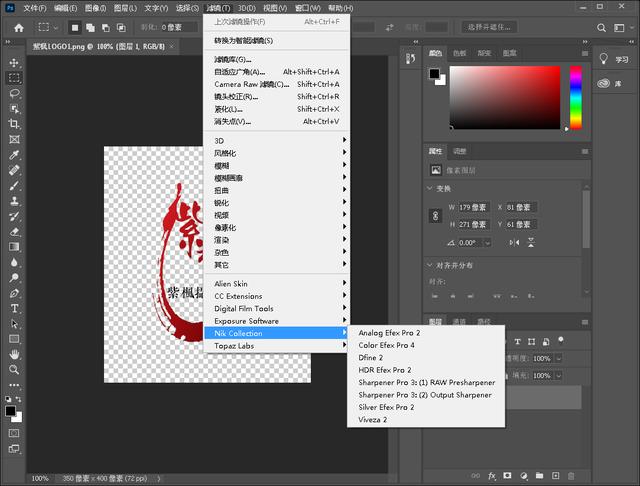Select the Zoom tool in toolbox
640x486 pixels.
[x=14, y=370]
